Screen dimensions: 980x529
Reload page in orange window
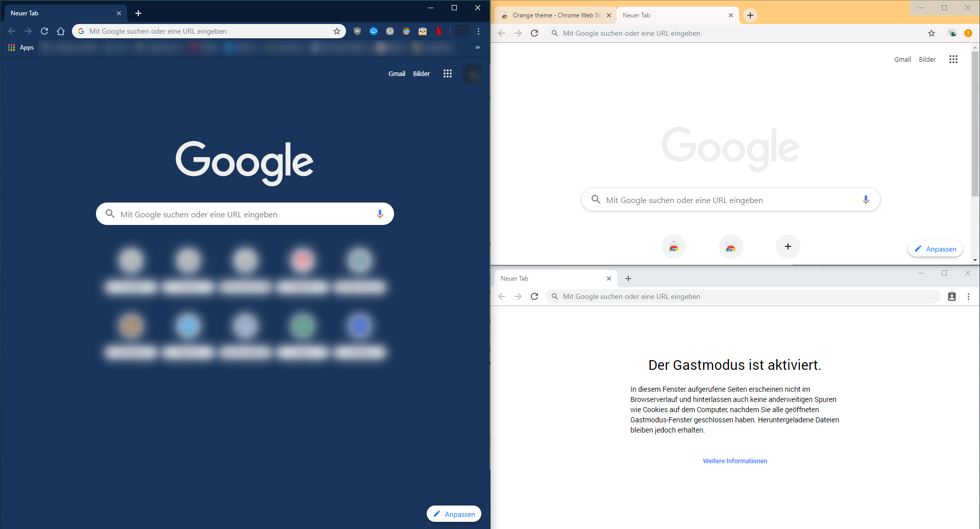pos(534,33)
